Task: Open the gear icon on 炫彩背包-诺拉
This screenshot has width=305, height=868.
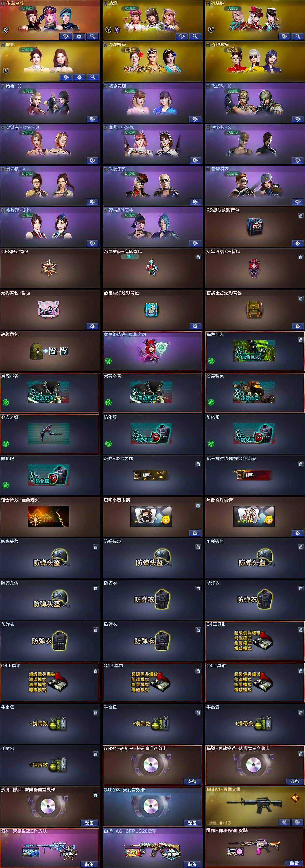Action: pyautogui.click(x=92, y=326)
